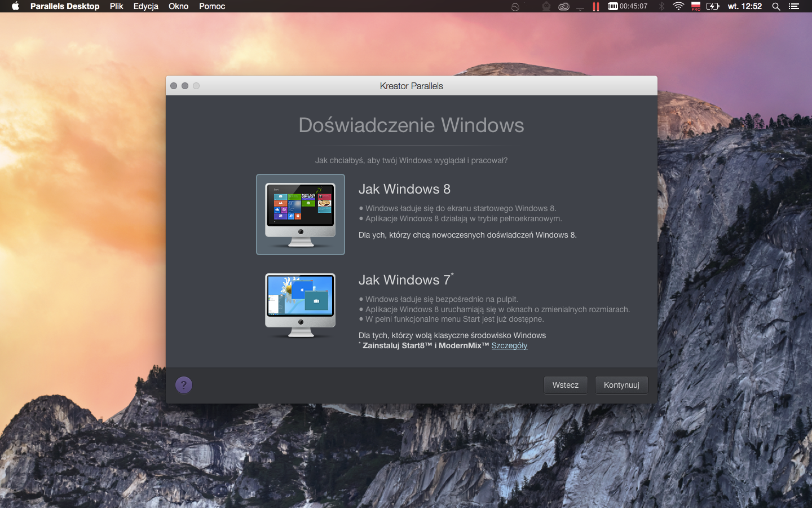
Task: Click the Polish flag PRO input icon
Action: tap(696, 6)
